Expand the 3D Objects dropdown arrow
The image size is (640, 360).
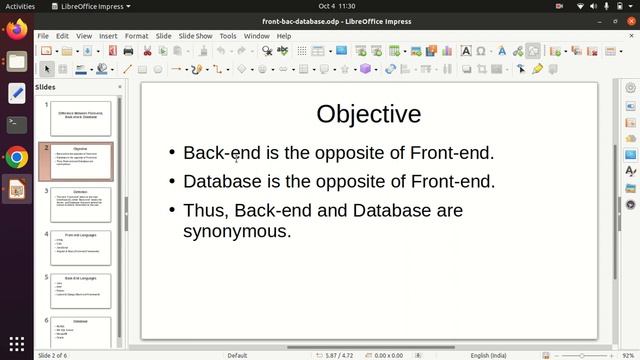pyautogui.click(x=376, y=70)
